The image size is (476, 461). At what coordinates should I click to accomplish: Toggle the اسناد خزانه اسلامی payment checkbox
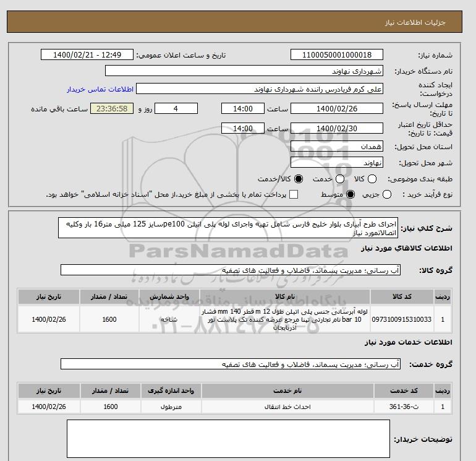pyautogui.click(x=294, y=194)
